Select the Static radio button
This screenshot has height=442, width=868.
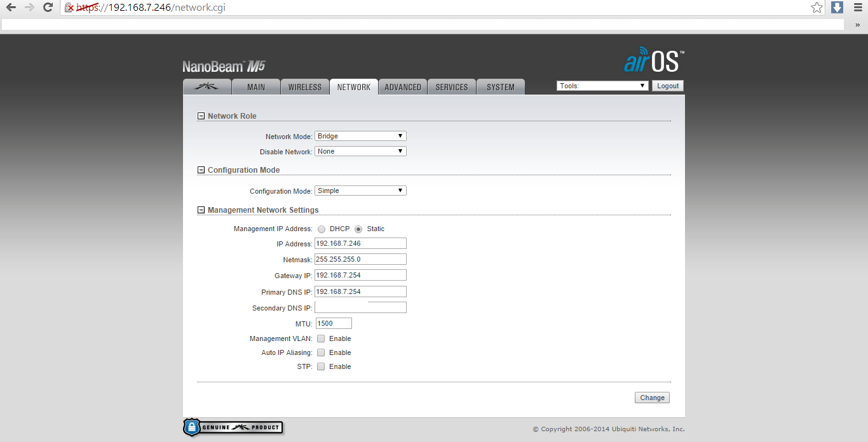358,229
